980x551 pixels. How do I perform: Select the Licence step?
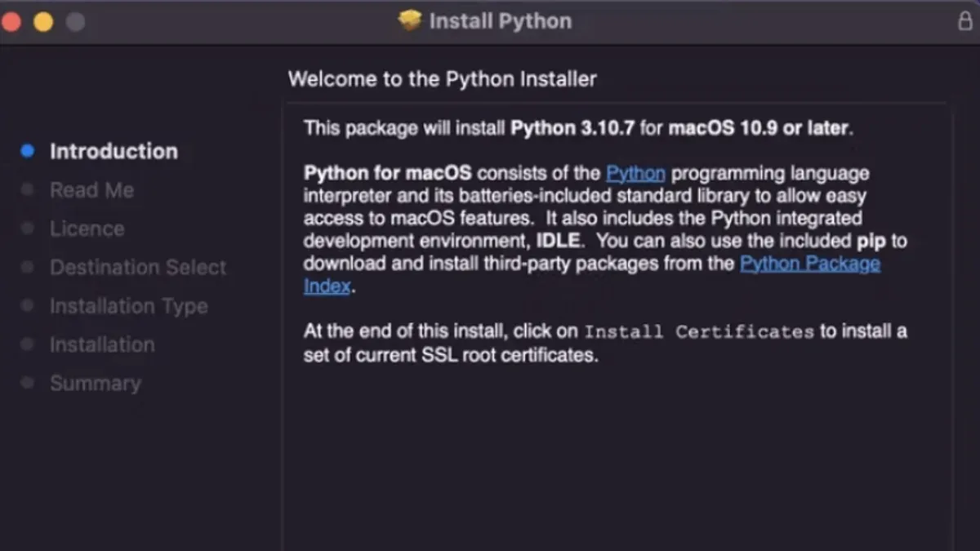coord(87,229)
